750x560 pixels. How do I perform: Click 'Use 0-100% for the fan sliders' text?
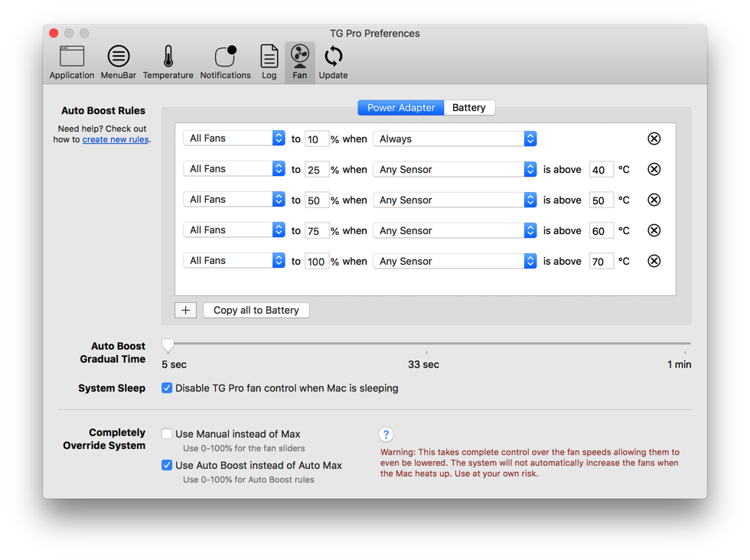[x=244, y=448]
